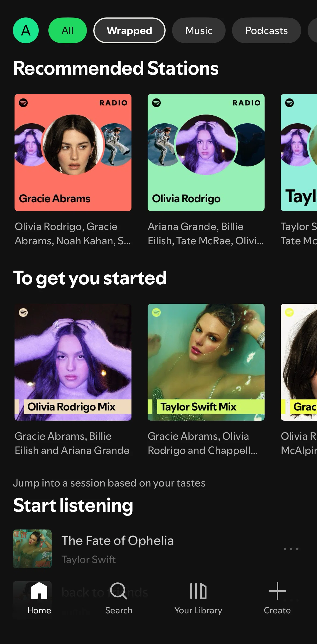The width and height of the screenshot is (317, 644).
Task: Open the profile avatar labeled A
Action: coord(26,30)
